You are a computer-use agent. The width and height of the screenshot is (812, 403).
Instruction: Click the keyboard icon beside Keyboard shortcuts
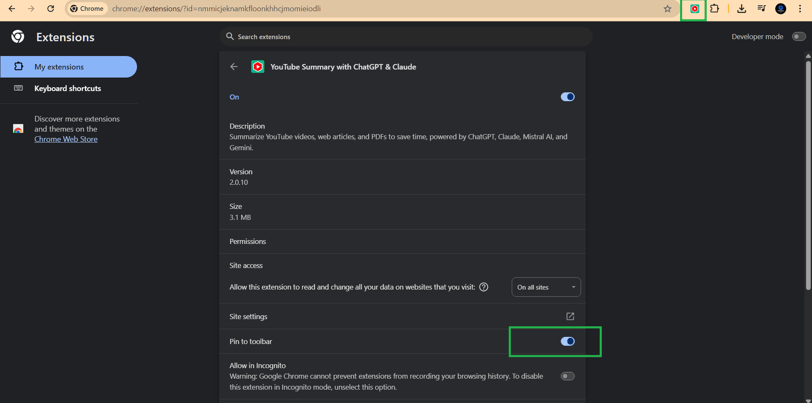[x=18, y=89]
